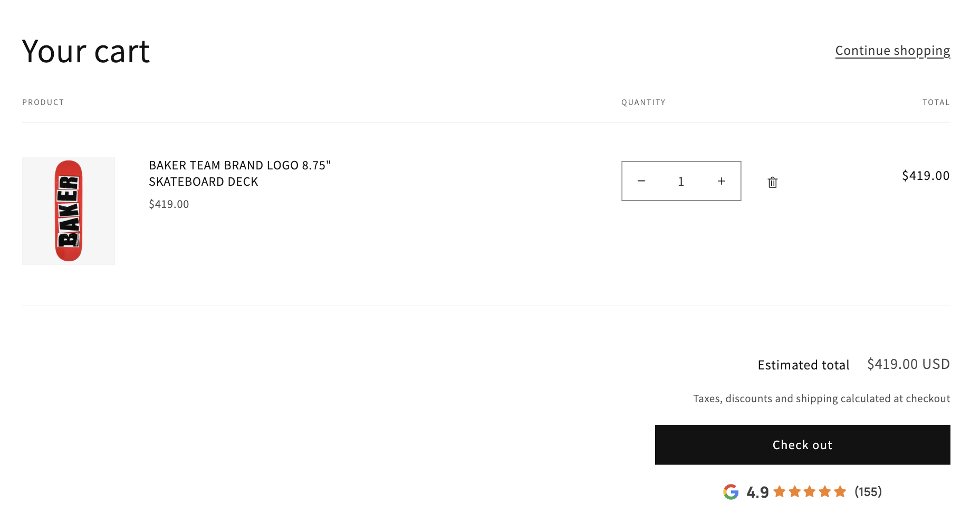This screenshot has width=980, height=532.
Task: Increase quantity with the plus button
Action: [722, 181]
